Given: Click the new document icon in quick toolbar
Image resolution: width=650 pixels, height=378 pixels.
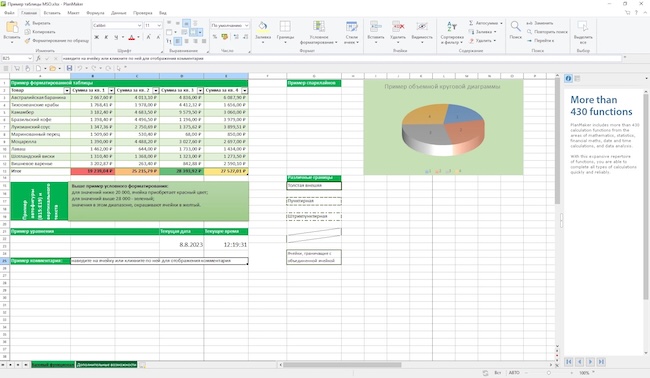Looking at the screenshot, I should click(x=38, y=68).
